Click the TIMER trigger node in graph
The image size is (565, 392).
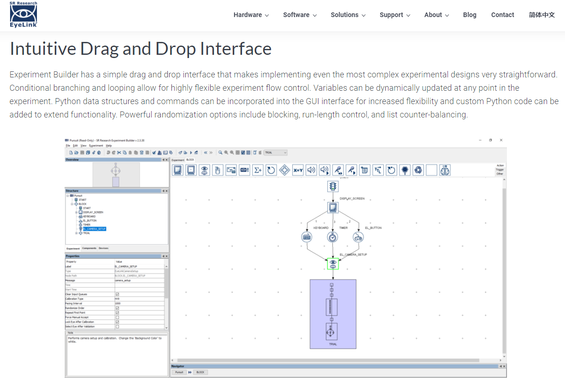pos(333,237)
